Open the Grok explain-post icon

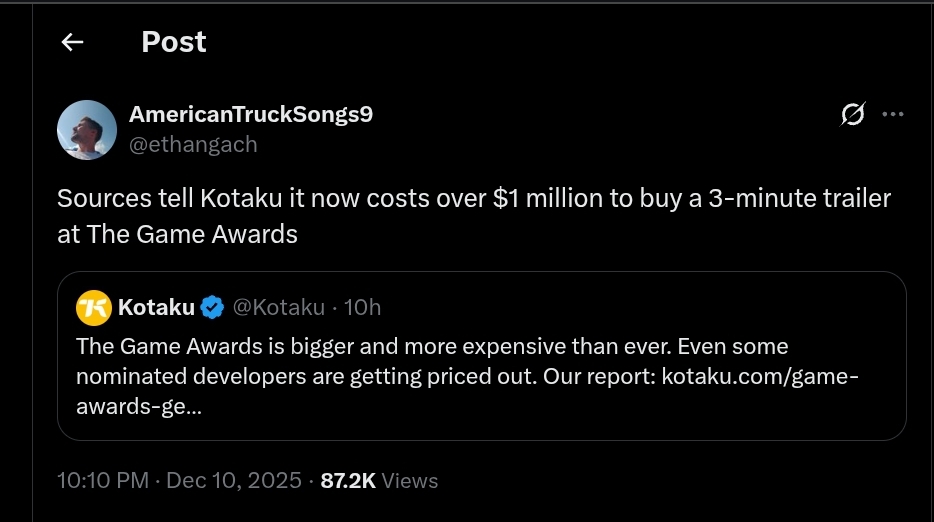(852, 114)
